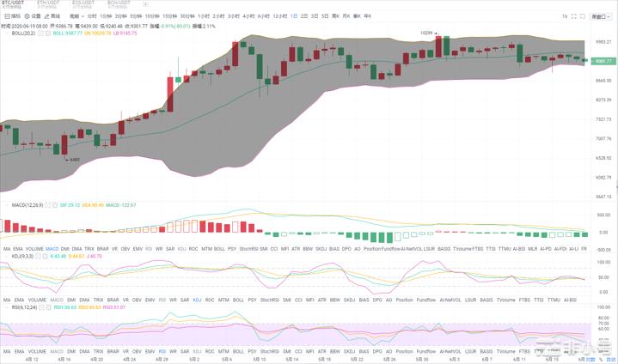Image resolution: width=618 pixels, height=364 pixels.
Task: Select the 30分钟 timeframe
Action: click(x=187, y=16)
